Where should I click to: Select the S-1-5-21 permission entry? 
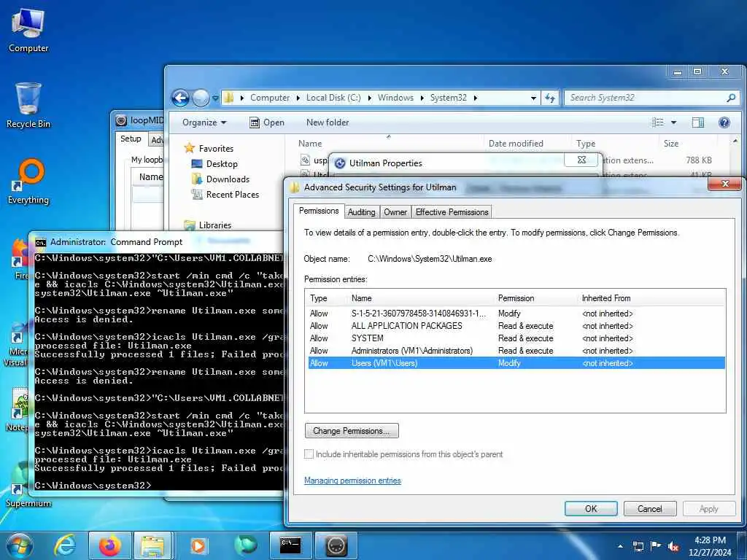pyautogui.click(x=516, y=314)
